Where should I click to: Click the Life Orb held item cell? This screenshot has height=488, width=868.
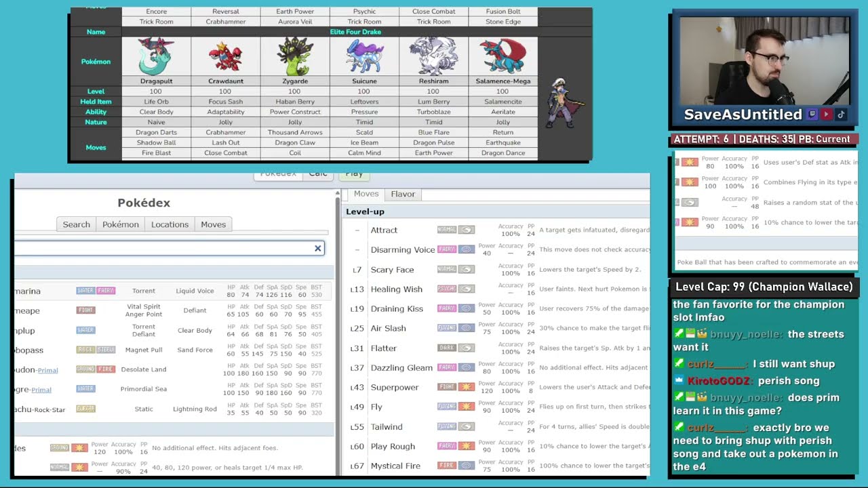156,102
